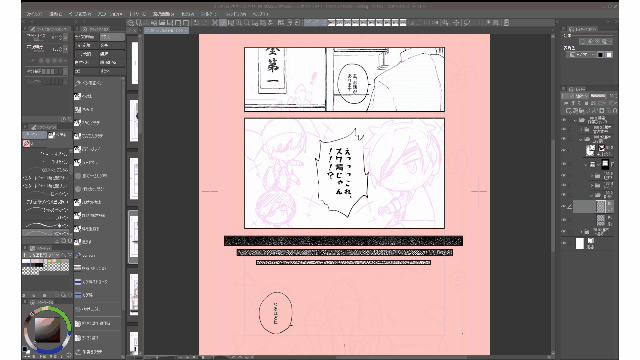Select the white paper layer thumbnail
This screenshot has height=360, width=640.
580,244
